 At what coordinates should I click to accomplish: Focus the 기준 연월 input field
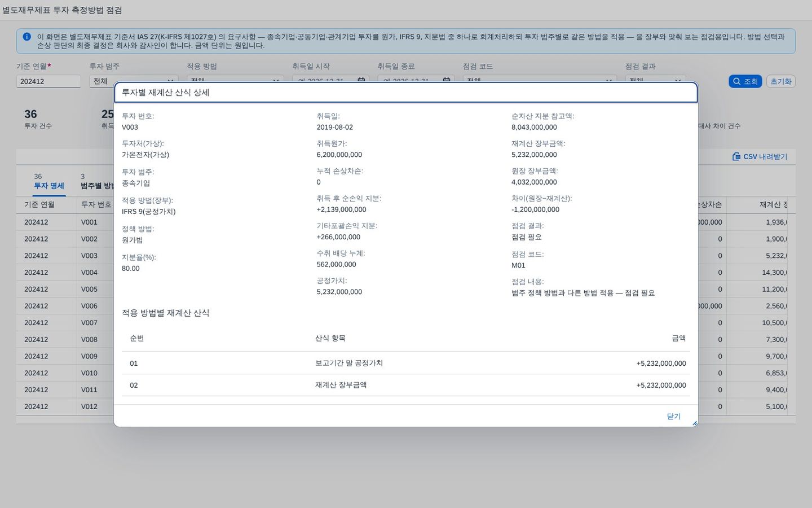pyautogui.click(x=48, y=81)
